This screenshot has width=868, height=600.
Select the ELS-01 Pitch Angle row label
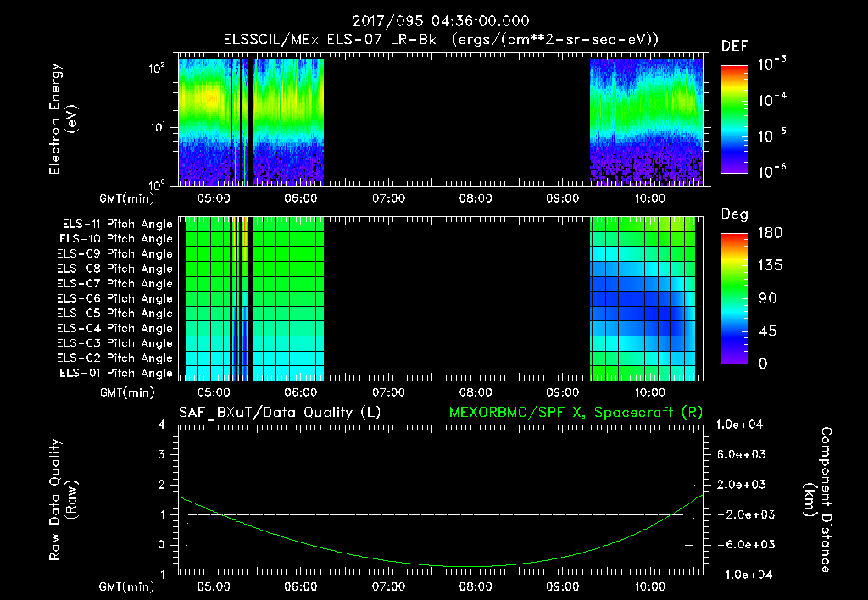point(116,373)
